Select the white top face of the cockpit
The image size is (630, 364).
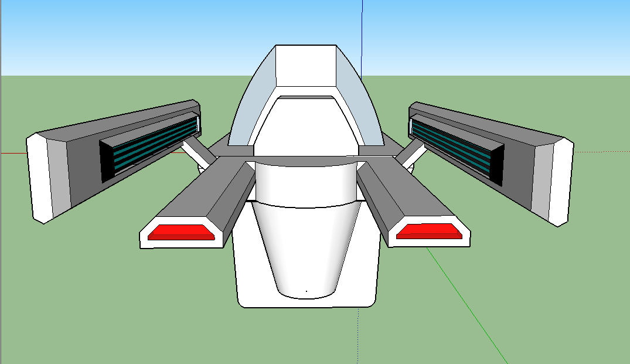(306, 66)
